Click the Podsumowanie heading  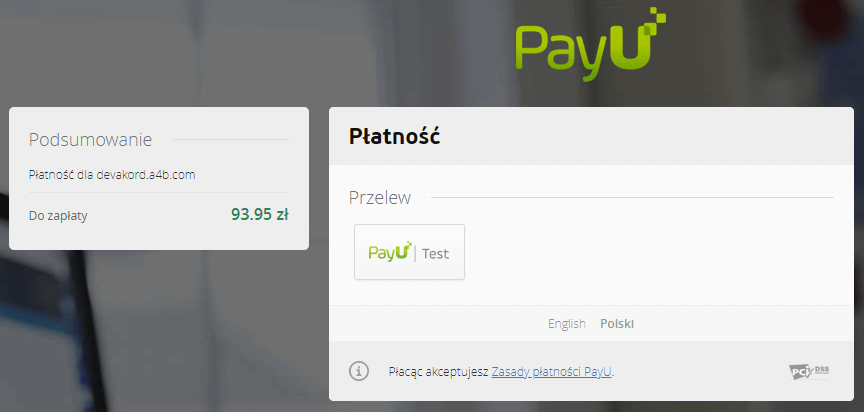90,139
